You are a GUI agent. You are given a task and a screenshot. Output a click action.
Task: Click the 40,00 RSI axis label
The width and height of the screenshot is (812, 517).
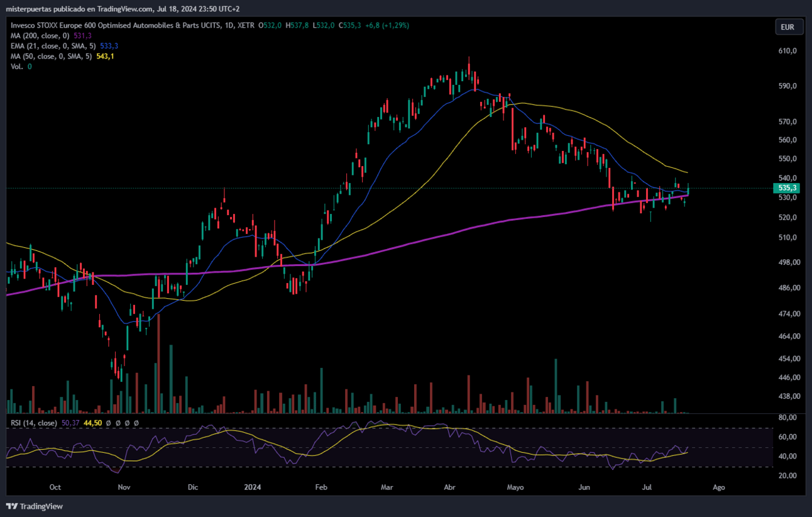click(x=788, y=456)
